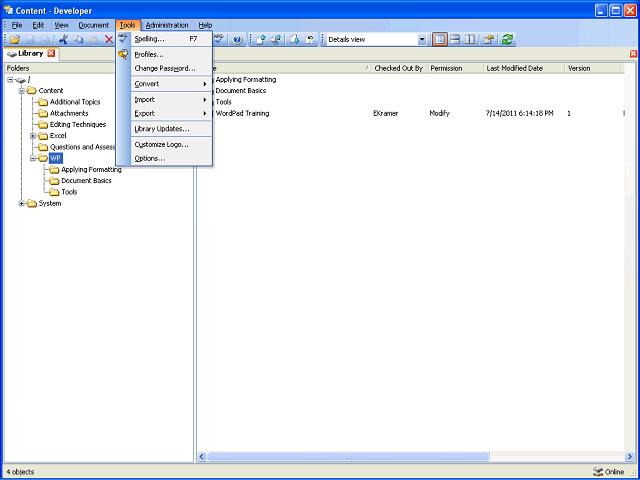
Task: Choose Options... from Tools menu
Action: pyautogui.click(x=171, y=158)
